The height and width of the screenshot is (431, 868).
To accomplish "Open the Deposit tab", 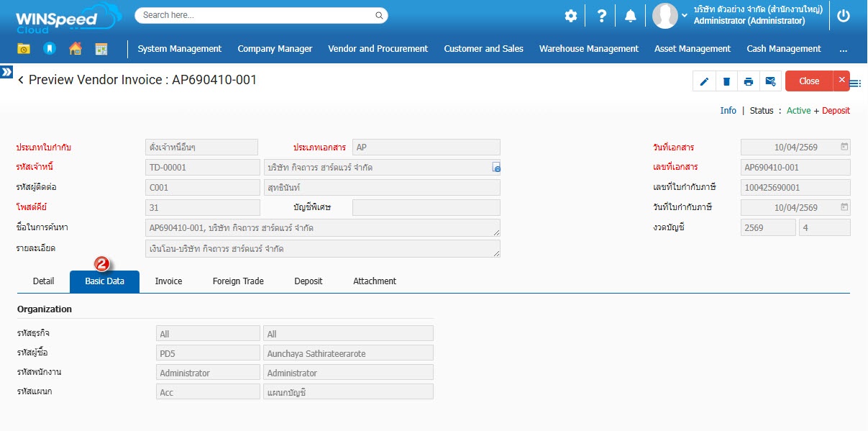I will click(x=308, y=281).
